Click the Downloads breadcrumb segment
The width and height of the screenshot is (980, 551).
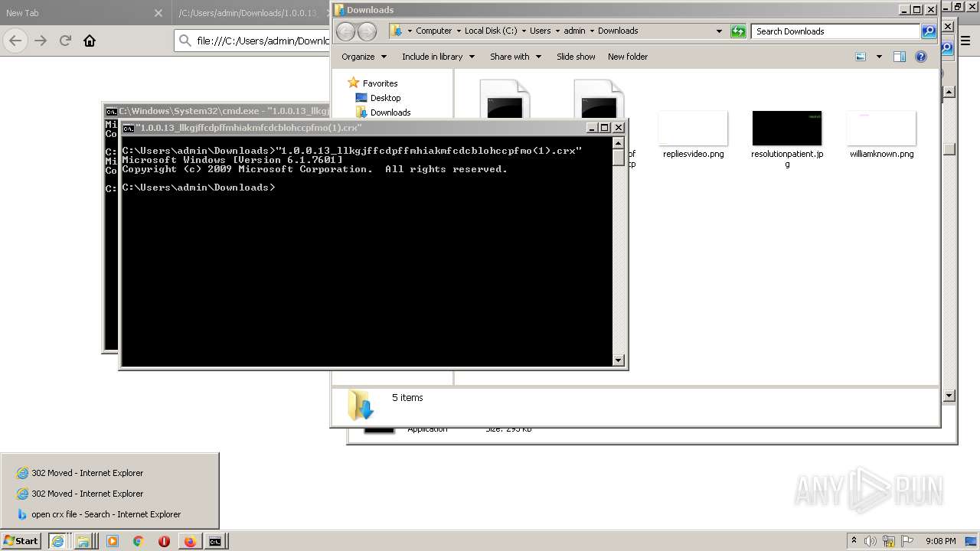[x=618, y=31]
